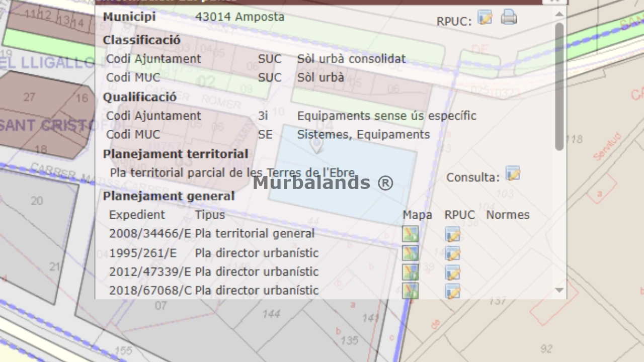Viewport: 644px width, 362px height.
Task: Open RPUC icon for expedient 2008/34466/E
Action: pos(452,234)
